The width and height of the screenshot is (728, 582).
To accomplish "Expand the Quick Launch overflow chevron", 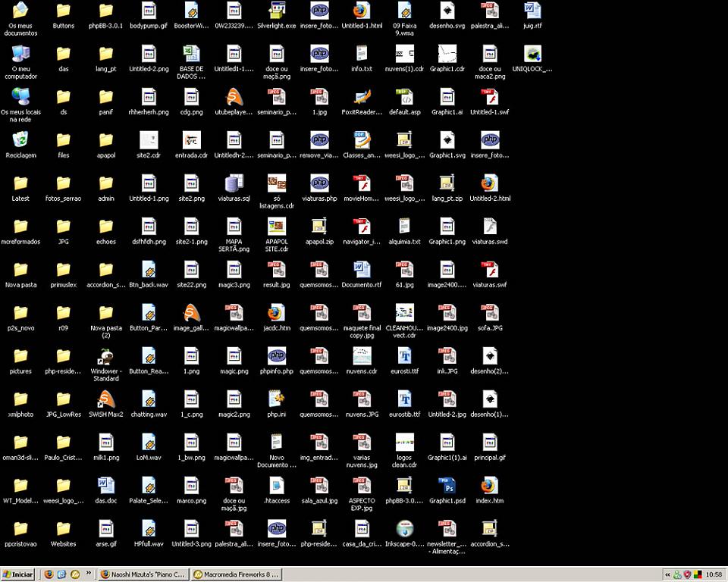I will [x=89, y=574].
